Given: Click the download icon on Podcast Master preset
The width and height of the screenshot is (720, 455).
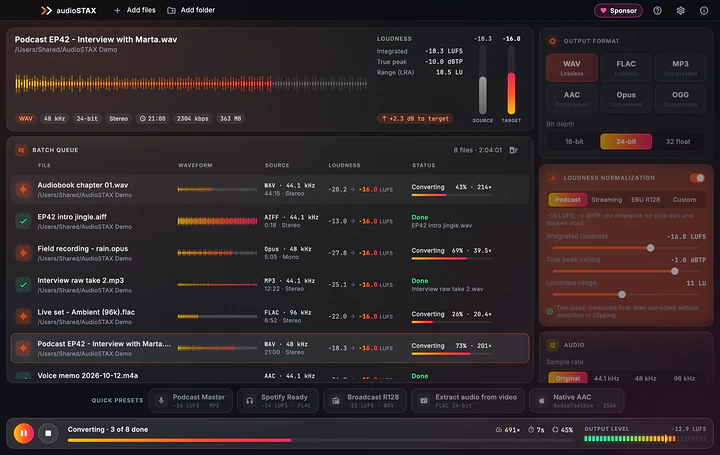Looking at the screenshot, I should 161,400.
